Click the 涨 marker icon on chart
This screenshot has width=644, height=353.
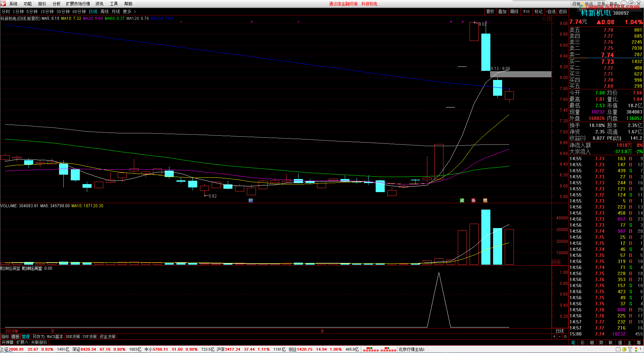click(474, 201)
